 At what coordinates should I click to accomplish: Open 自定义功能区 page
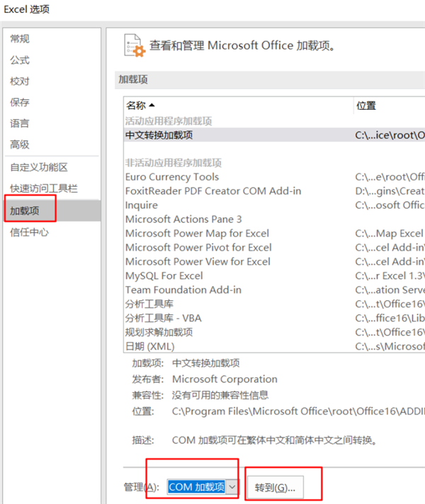pyautogui.click(x=39, y=167)
